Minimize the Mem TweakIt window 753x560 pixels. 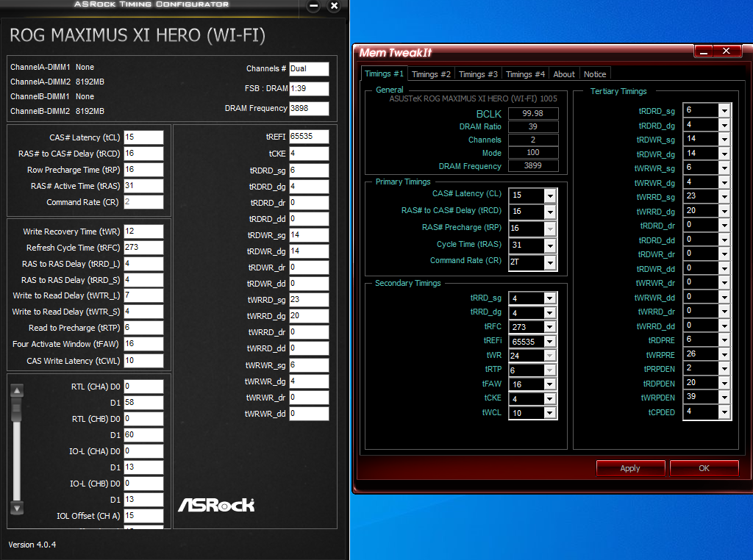pyautogui.click(x=704, y=51)
